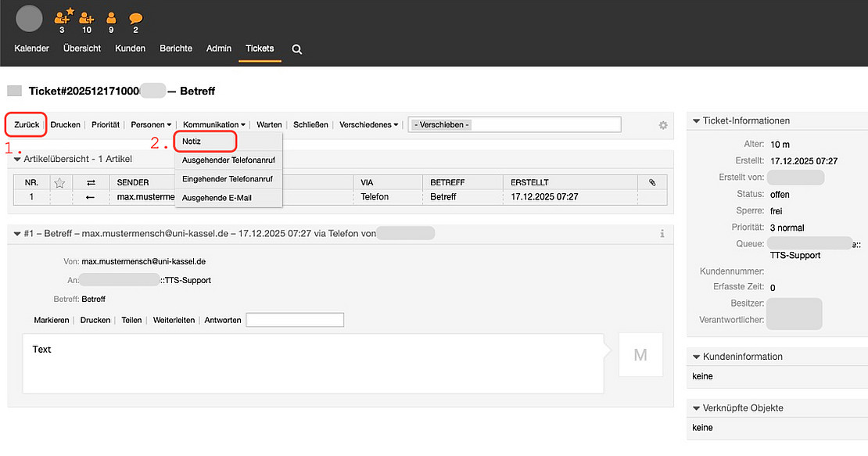Click the paperclip attachment column header

click(x=652, y=182)
